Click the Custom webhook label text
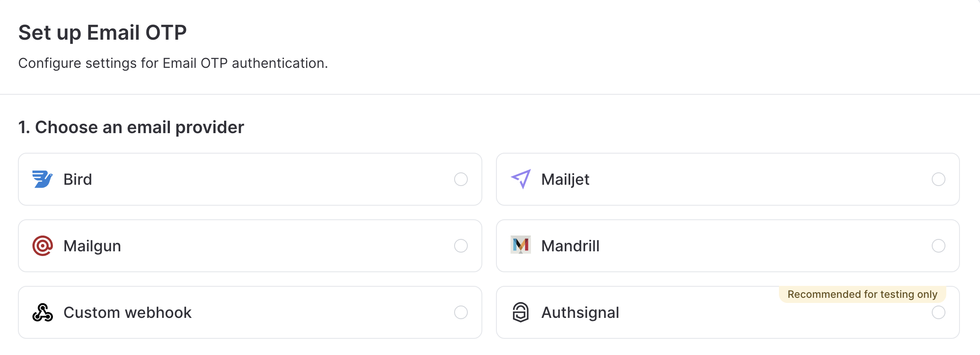980x355 pixels. [x=128, y=313]
